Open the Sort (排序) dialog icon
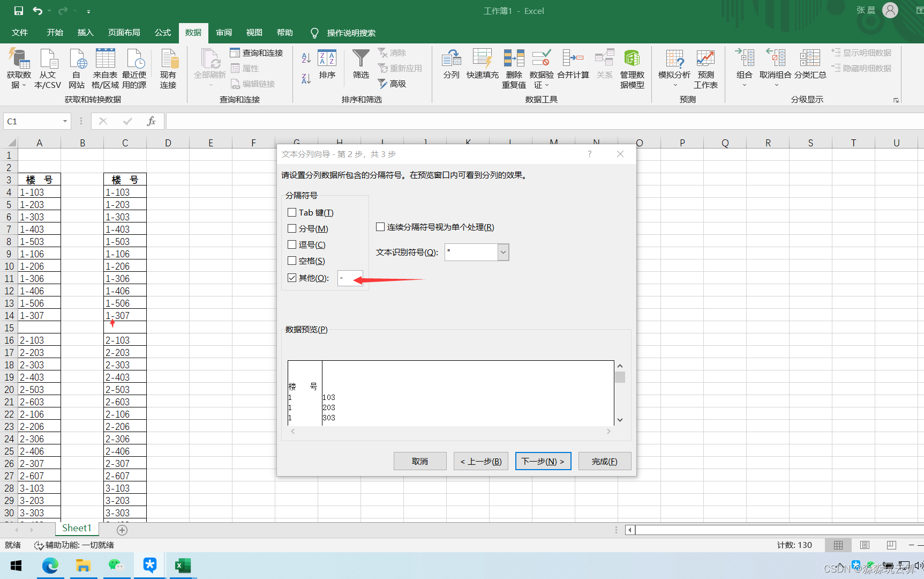The width and height of the screenshot is (924, 579). pos(327,64)
